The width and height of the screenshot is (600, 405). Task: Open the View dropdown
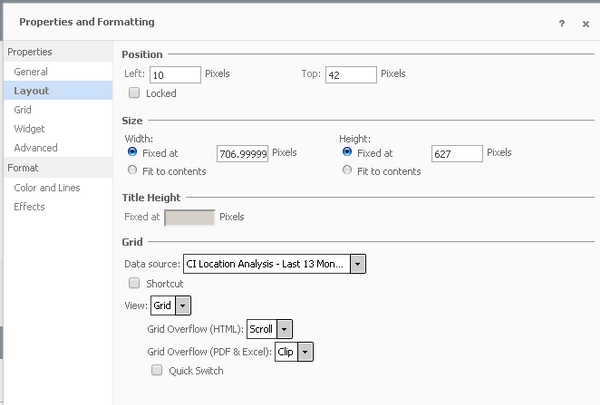pyautogui.click(x=184, y=306)
